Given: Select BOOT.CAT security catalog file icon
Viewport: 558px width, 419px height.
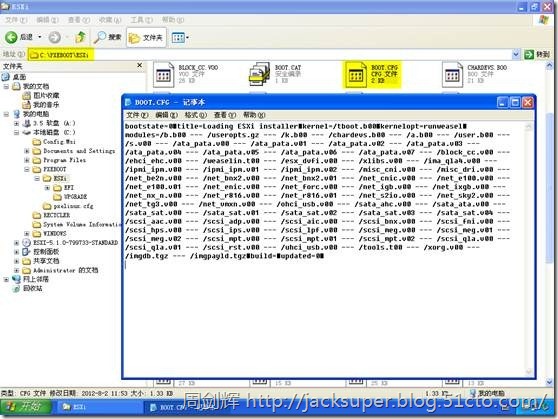Looking at the screenshot, I should click(259, 74).
